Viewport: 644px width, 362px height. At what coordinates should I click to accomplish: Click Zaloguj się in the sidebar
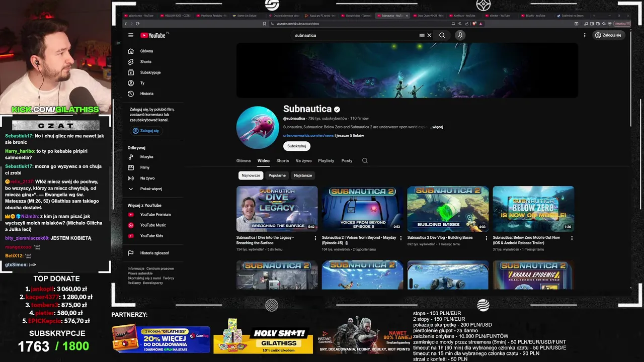(x=145, y=131)
